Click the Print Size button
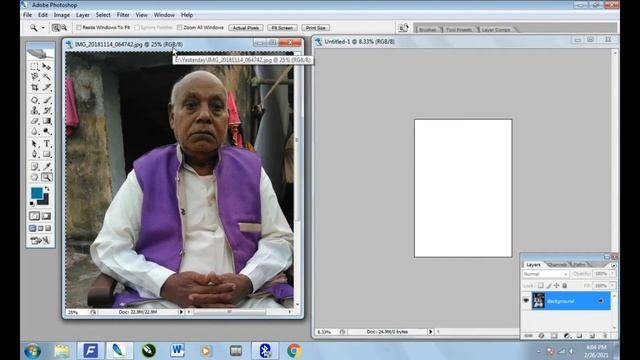This screenshot has width=640, height=360. (316, 28)
